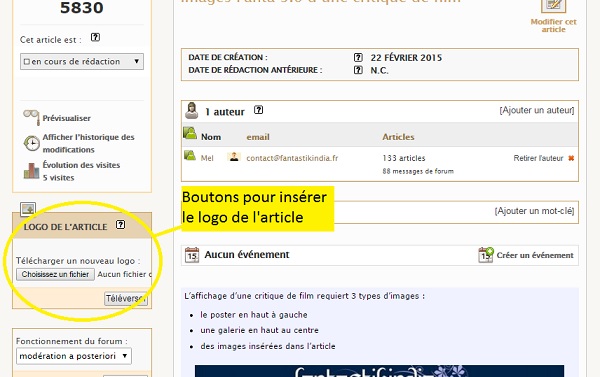Viewport: 600px width, 377px height.
Task: Click the Ajouter un mot-clé link
Action: click(534, 211)
